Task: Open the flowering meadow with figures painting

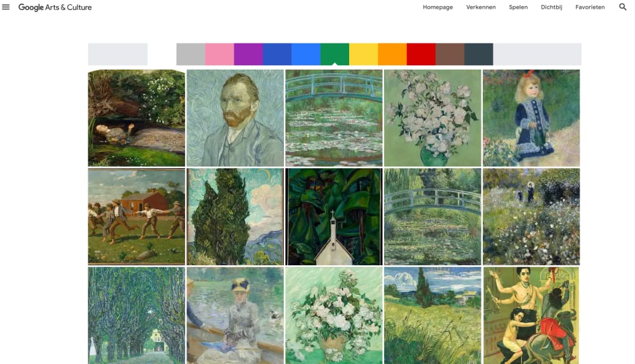Action: tap(531, 217)
